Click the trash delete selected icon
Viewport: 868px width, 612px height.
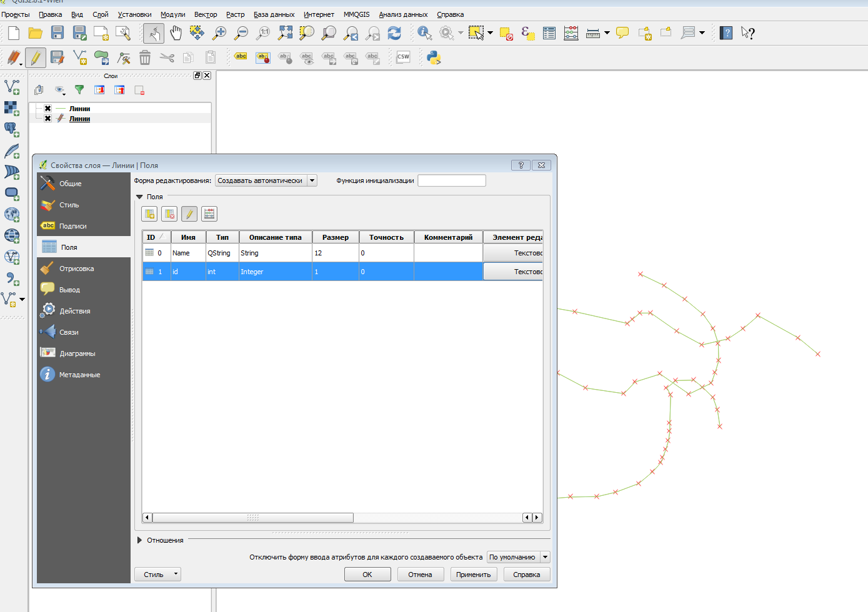(145, 58)
